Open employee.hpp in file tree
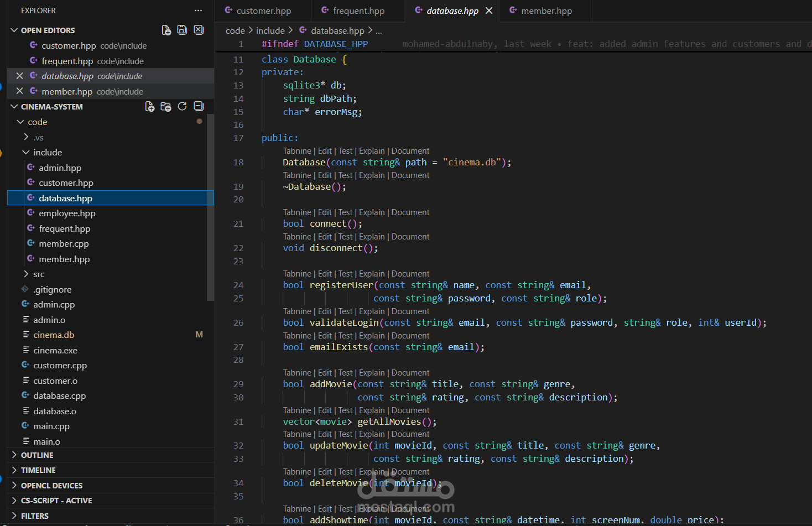The width and height of the screenshot is (812, 526). (x=67, y=213)
